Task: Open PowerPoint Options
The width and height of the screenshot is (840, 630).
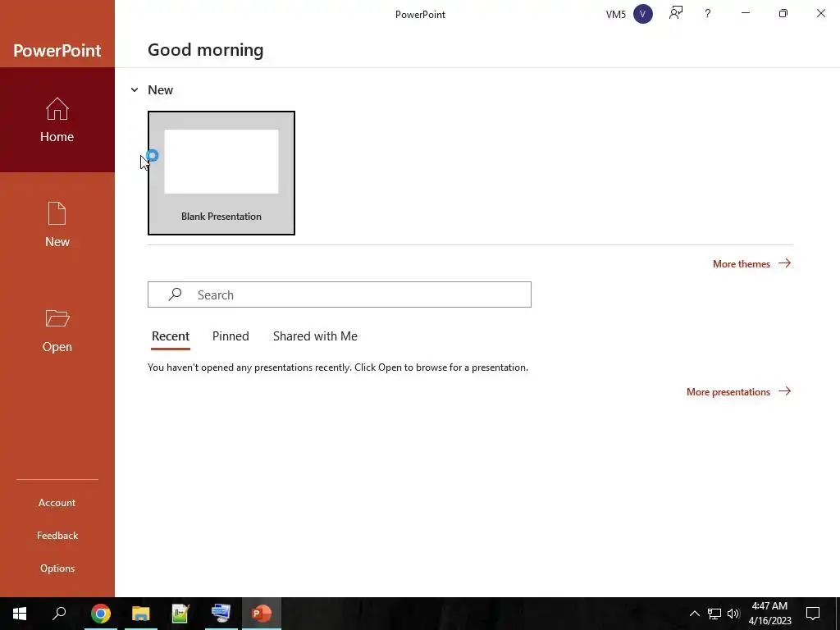Action: [57, 568]
